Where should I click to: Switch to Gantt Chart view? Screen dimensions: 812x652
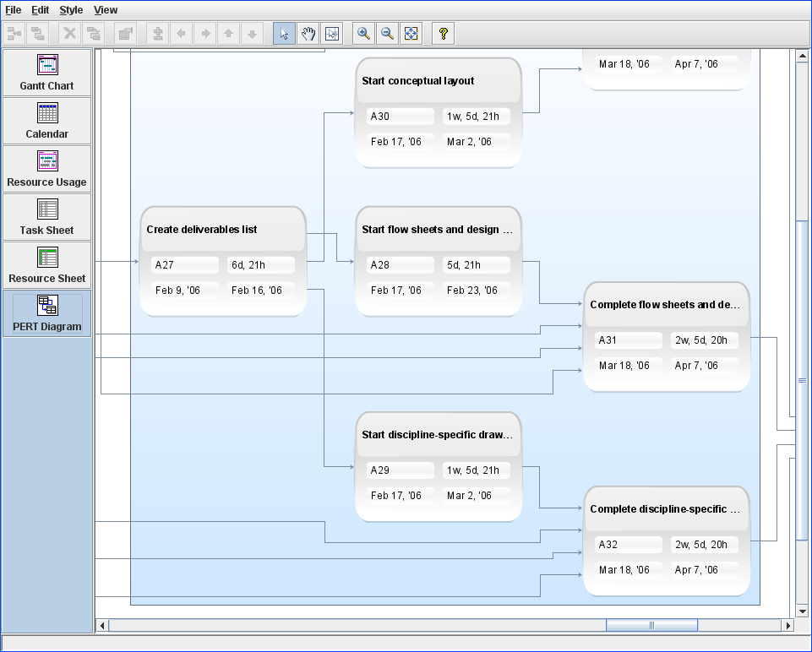pyautogui.click(x=47, y=73)
